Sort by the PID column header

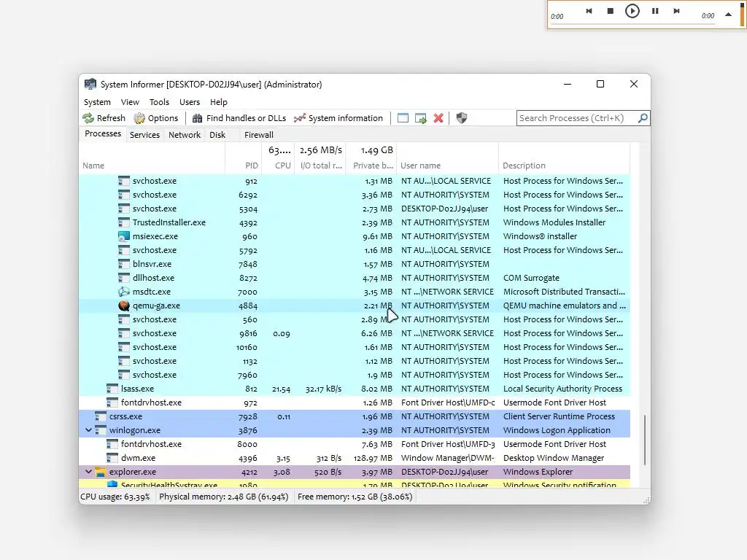(x=244, y=166)
